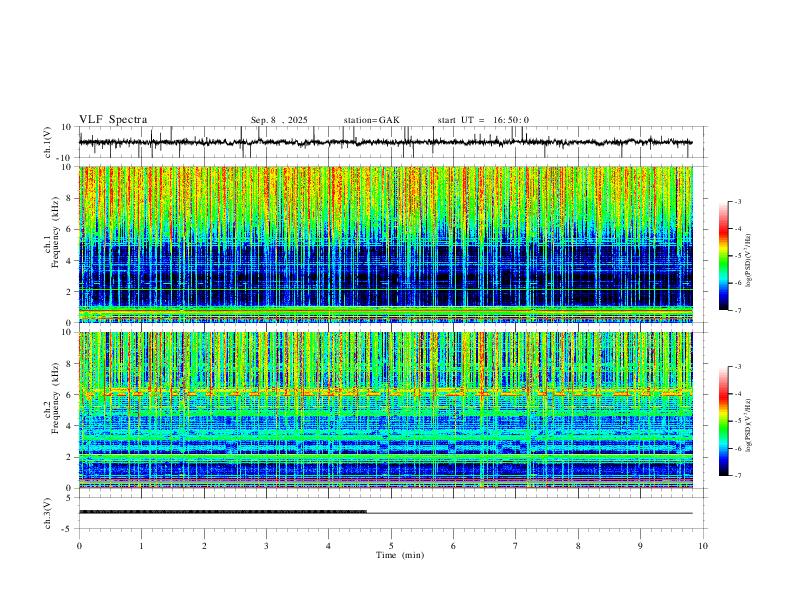The width and height of the screenshot is (792, 612).
Task: Click the color scale bar beside ch.2 spectrogram
Action: coord(724,421)
